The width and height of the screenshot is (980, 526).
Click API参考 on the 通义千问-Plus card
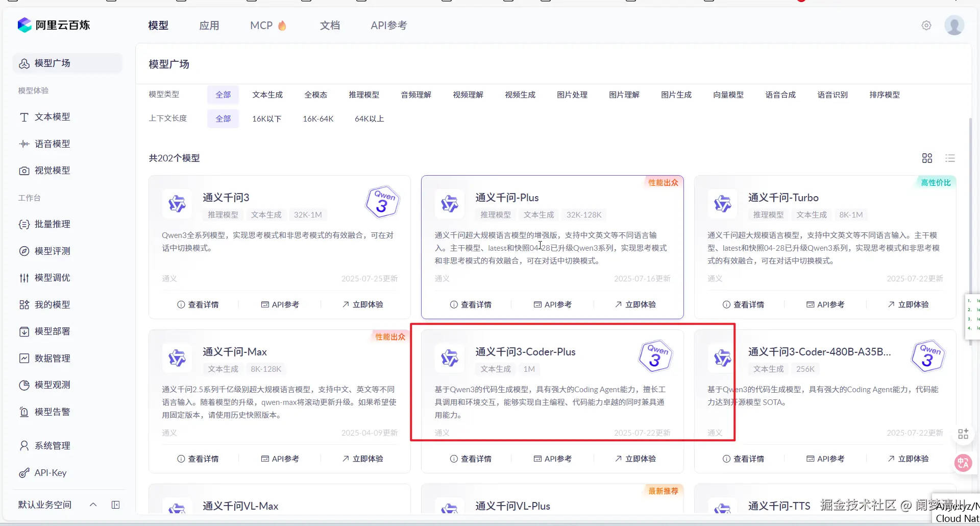[x=552, y=305]
